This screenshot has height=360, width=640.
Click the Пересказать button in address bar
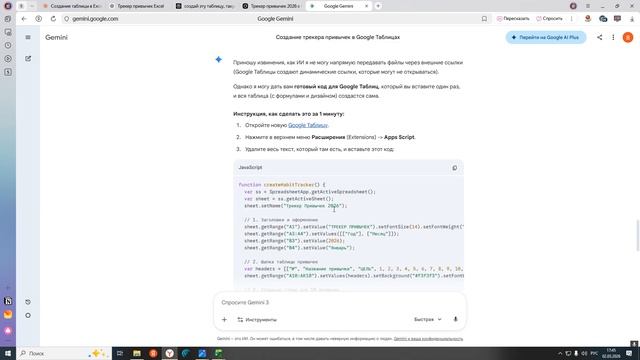click(x=513, y=19)
